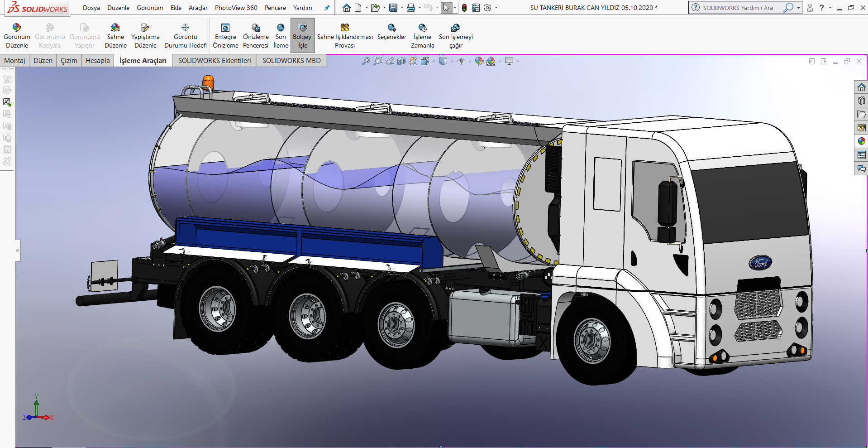This screenshot has width=868, height=448.
Task: Expand Display Style dropdown arrow
Action: (x=452, y=61)
